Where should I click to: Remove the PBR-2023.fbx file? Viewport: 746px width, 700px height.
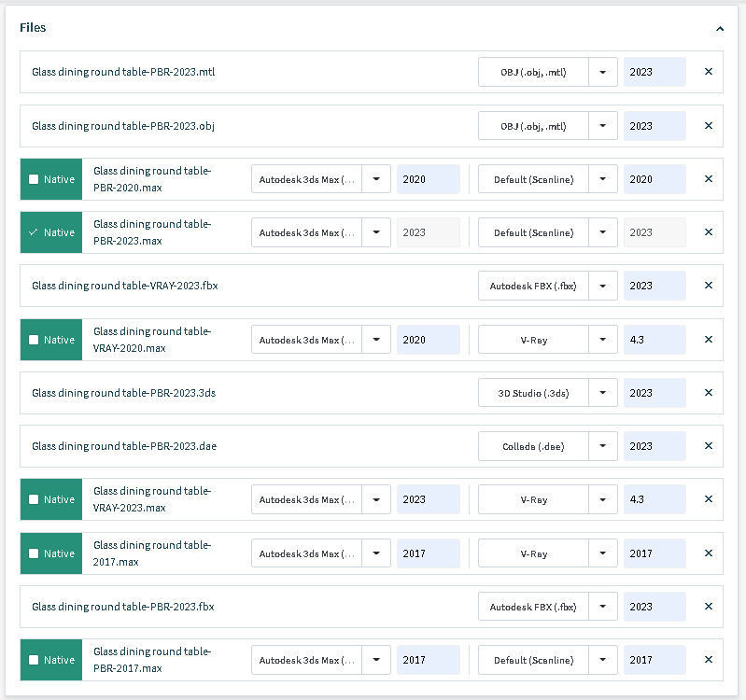708,607
